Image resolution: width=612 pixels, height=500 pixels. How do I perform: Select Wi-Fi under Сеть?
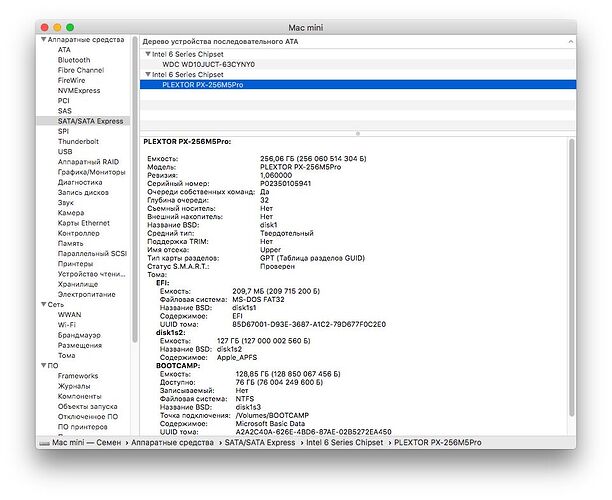coord(67,324)
